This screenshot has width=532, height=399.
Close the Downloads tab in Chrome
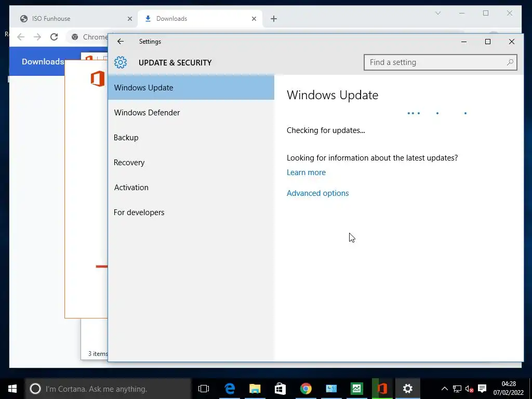[254, 19]
